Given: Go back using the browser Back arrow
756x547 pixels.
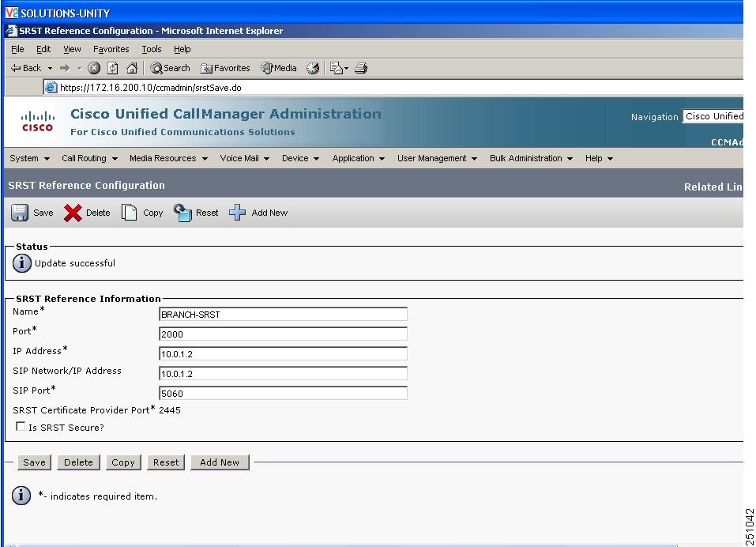Looking at the screenshot, I should (x=26, y=68).
